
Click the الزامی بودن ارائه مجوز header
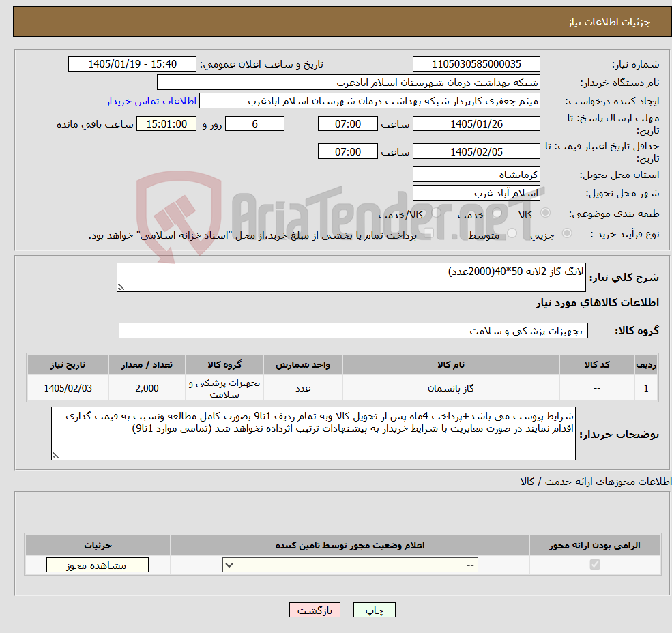(594, 545)
